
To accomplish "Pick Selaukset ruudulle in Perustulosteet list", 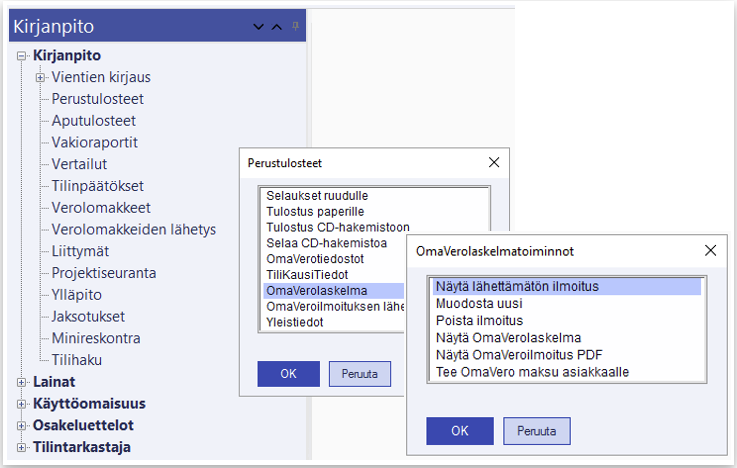I will [x=317, y=196].
